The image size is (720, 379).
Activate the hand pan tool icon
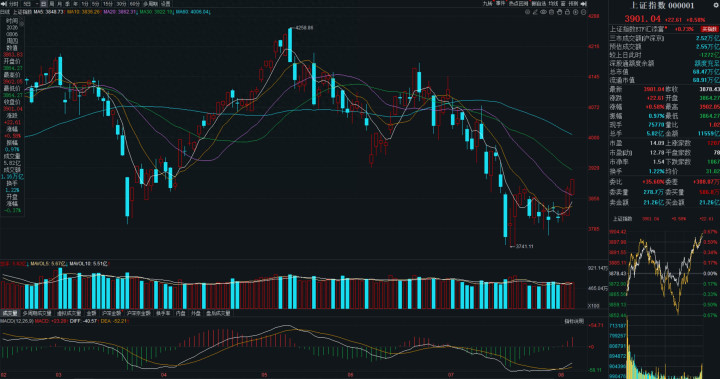point(559,12)
